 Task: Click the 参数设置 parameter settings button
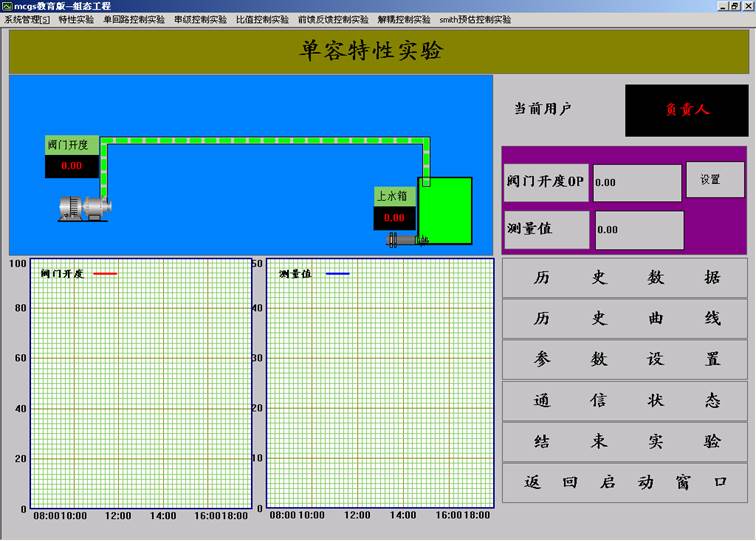tap(625, 359)
